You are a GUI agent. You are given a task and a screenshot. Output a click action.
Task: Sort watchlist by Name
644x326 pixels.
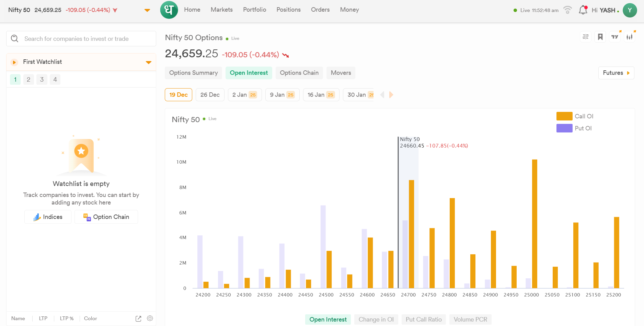tap(18, 318)
